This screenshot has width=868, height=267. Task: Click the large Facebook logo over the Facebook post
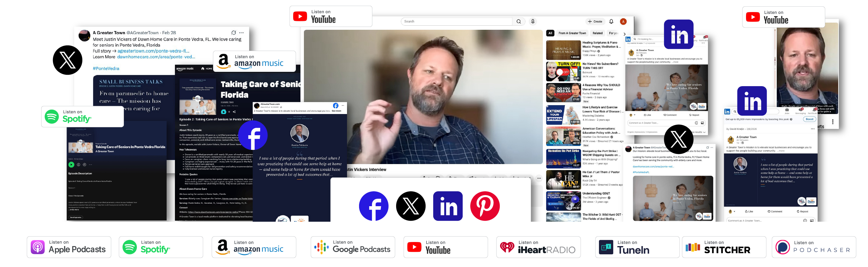pos(253,135)
